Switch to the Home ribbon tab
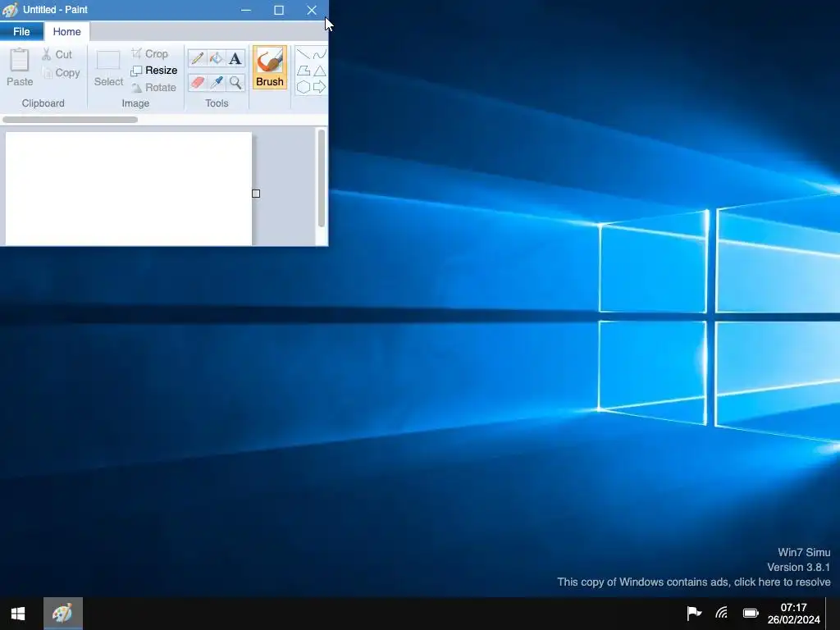The height and width of the screenshot is (630, 840). click(x=67, y=32)
